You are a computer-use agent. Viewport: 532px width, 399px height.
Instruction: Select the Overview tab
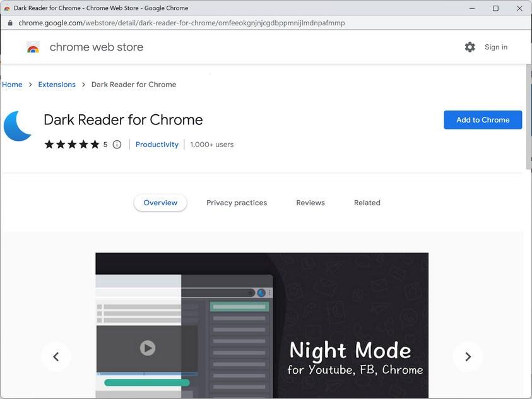tap(160, 203)
